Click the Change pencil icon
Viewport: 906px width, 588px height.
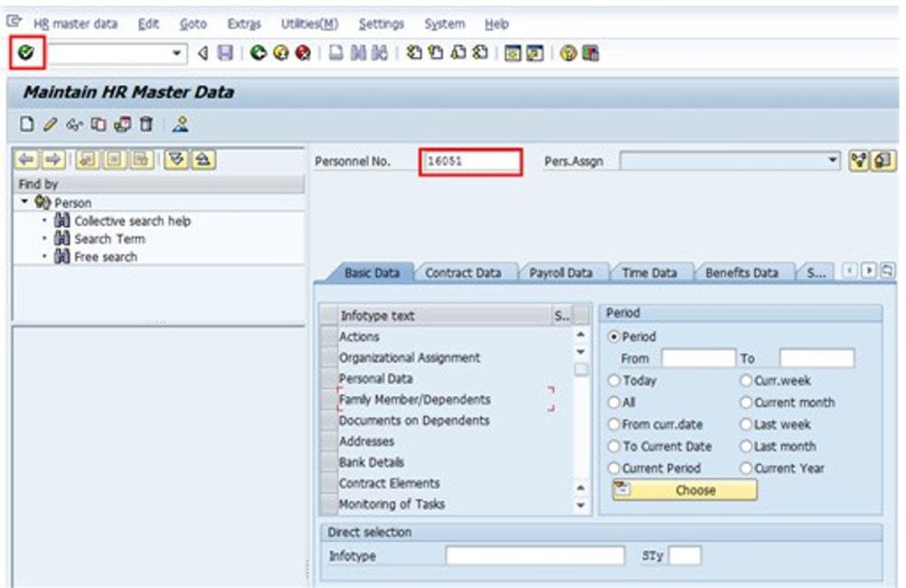point(50,124)
